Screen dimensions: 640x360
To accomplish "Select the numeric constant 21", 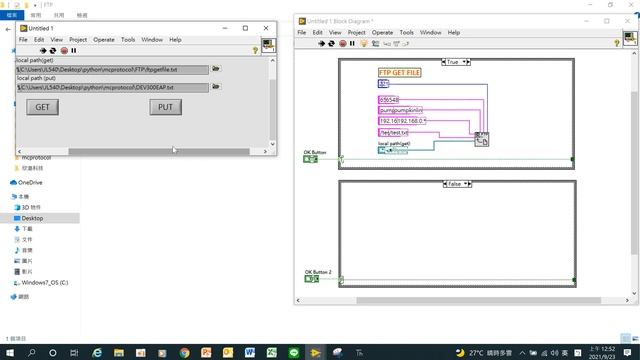I will click(x=383, y=84).
